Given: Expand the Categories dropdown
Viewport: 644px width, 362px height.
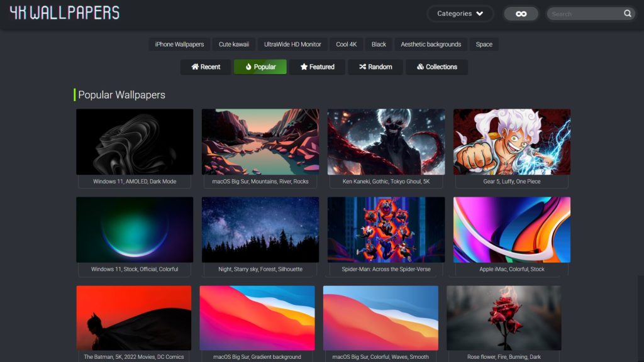Looking at the screenshot, I should pyautogui.click(x=460, y=14).
